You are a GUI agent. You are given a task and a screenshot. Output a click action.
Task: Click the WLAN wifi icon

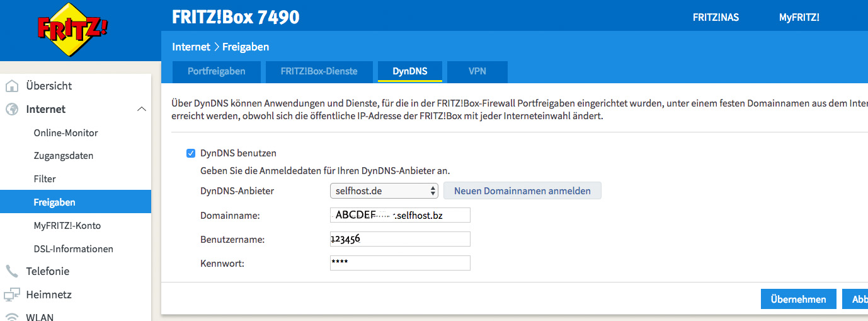pyautogui.click(x=12, y=317)
